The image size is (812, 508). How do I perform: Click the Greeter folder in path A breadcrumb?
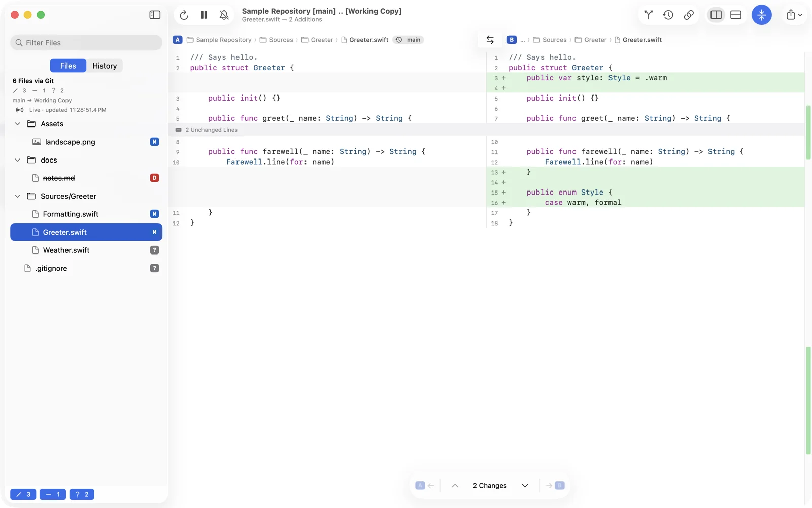click(x=317, y=40)
